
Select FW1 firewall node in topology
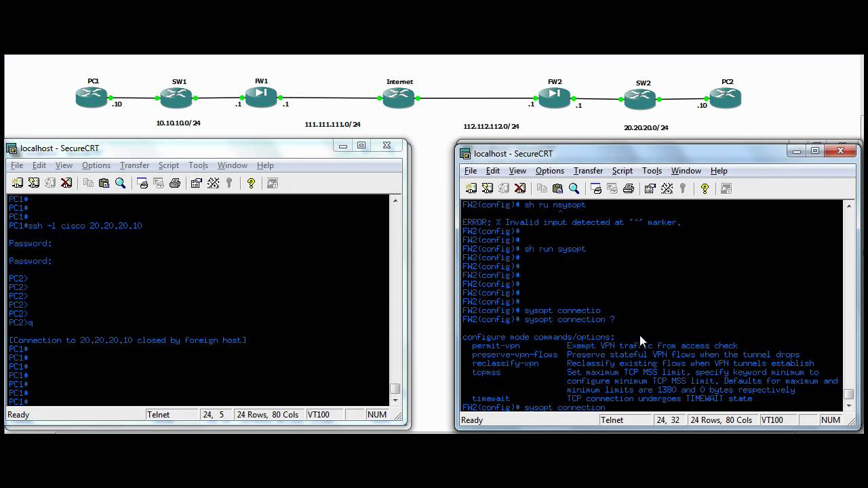coord(261,97)
